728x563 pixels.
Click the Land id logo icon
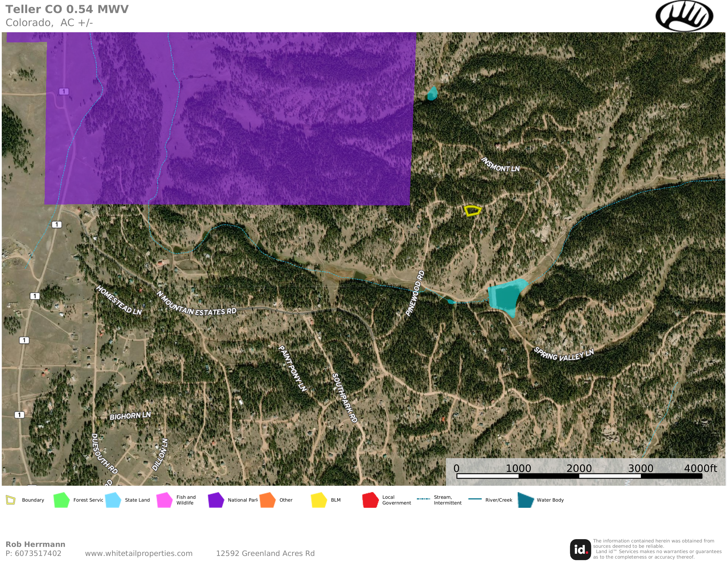pyautogui.click(x=580, y=549)
